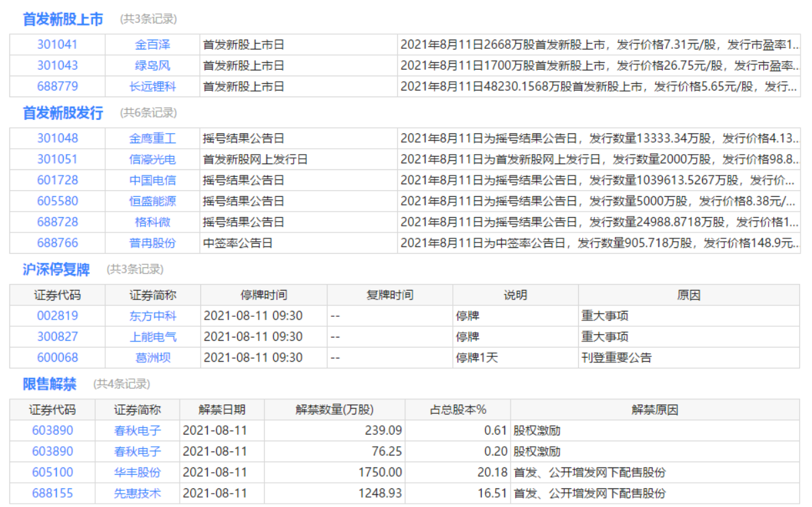Click the 限售解禁 section heading
This screenshot has height=507, width=812.
click(50, 384)
